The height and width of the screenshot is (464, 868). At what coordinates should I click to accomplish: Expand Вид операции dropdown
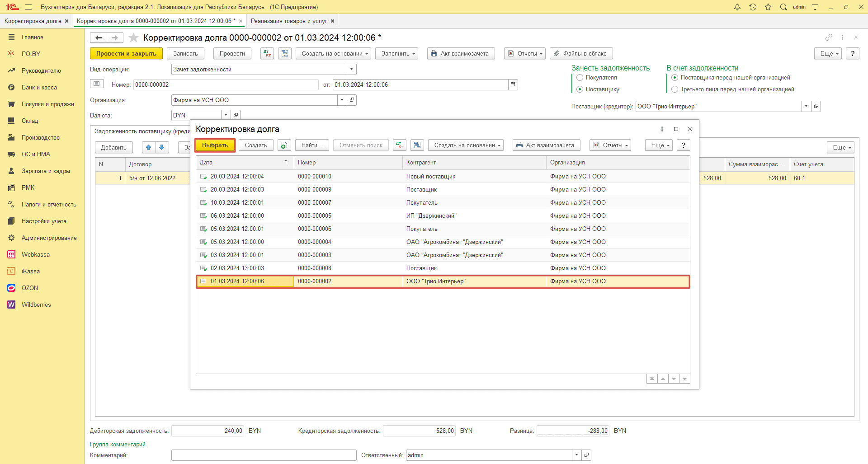click(x=352, y=69)
